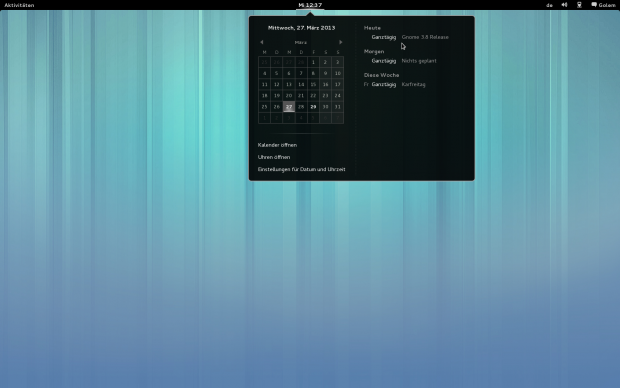Click the date heading Mittwoch, 27. März 2013

coord(301,28)
